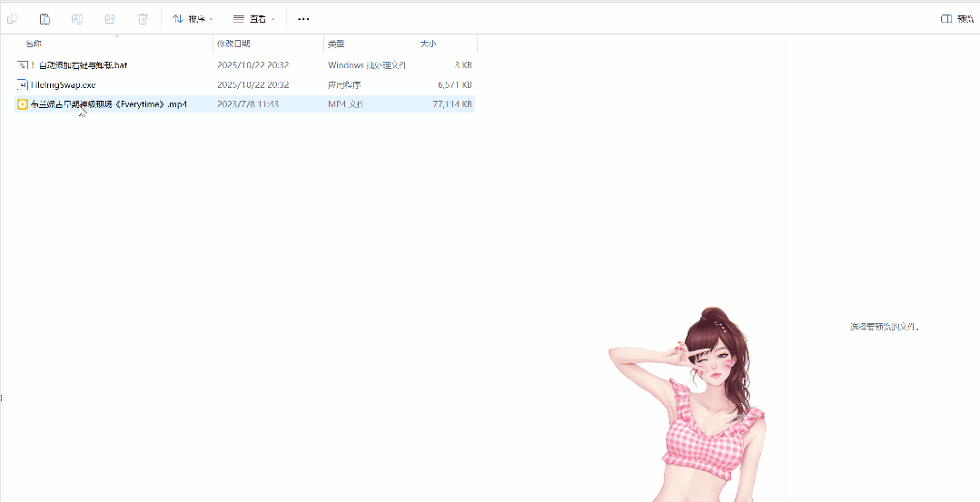This screenshot has width=980, height=502.
Task: Toggle the Preview (预览) pane button
Action: point(957,19)
